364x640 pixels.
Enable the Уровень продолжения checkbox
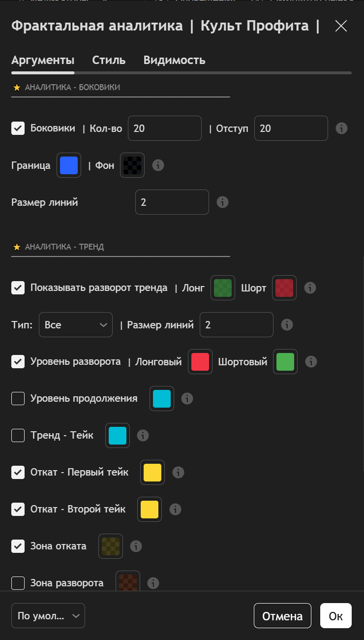[x=18, y=399]
